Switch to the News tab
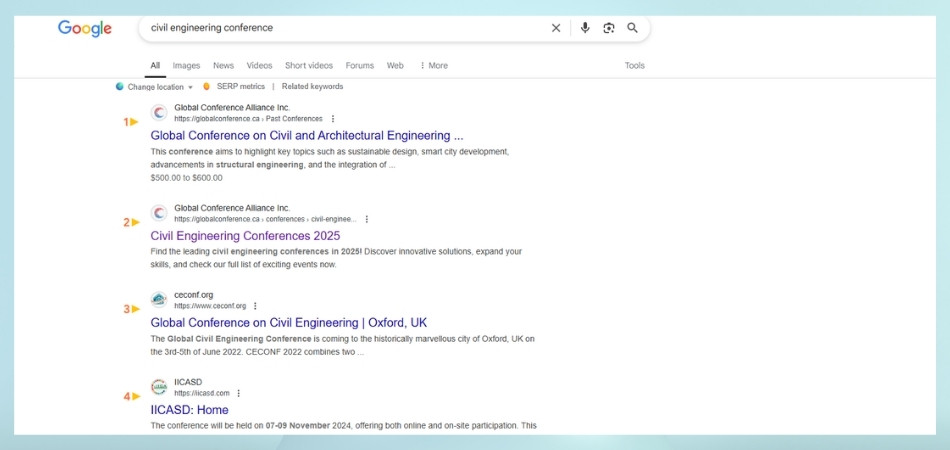This screenshot has width=950, height=450. tap(223, 65)
